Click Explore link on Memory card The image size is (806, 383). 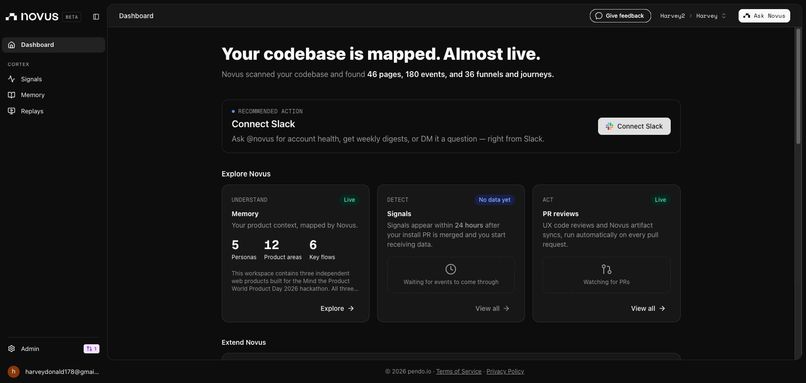[x=337, y=308]
